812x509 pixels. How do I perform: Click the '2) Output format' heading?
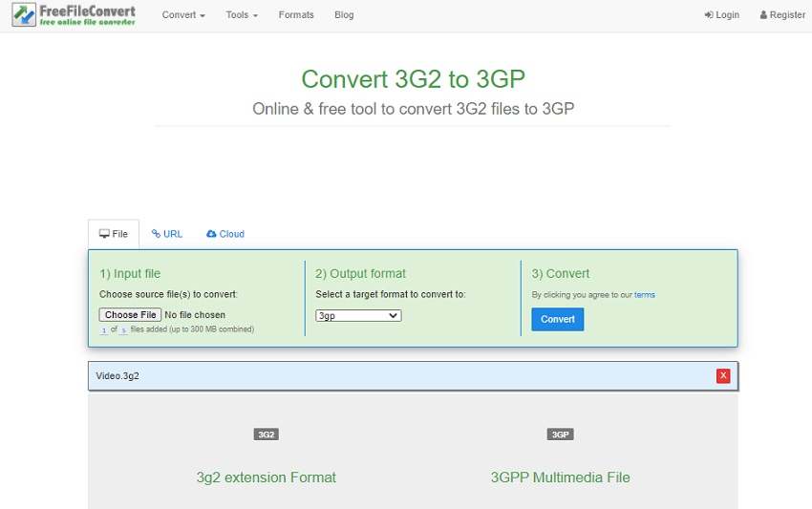360,273
